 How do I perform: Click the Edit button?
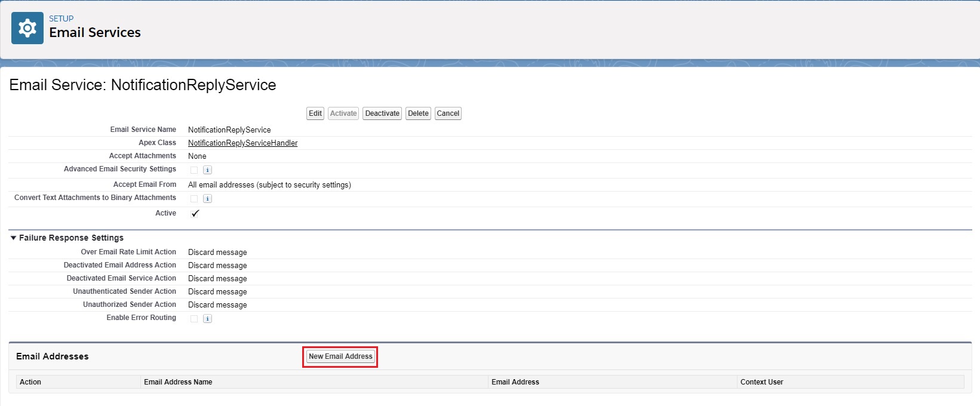(x=315, y=113)
